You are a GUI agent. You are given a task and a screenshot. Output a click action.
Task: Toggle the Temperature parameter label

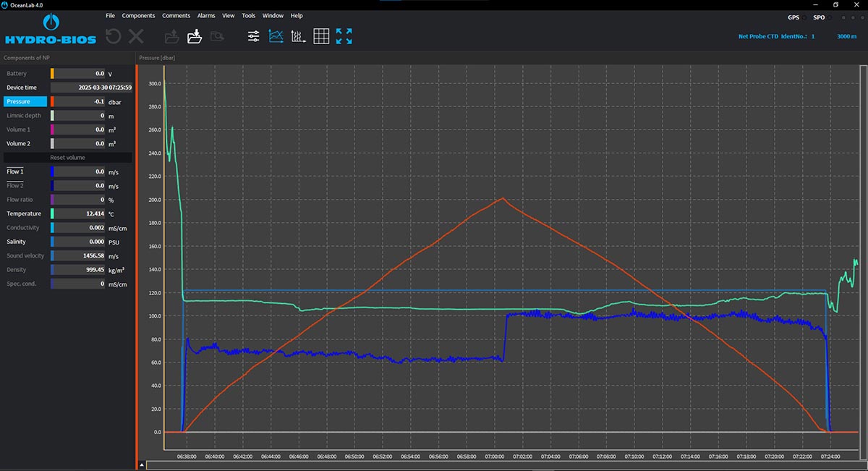(23, 213)
